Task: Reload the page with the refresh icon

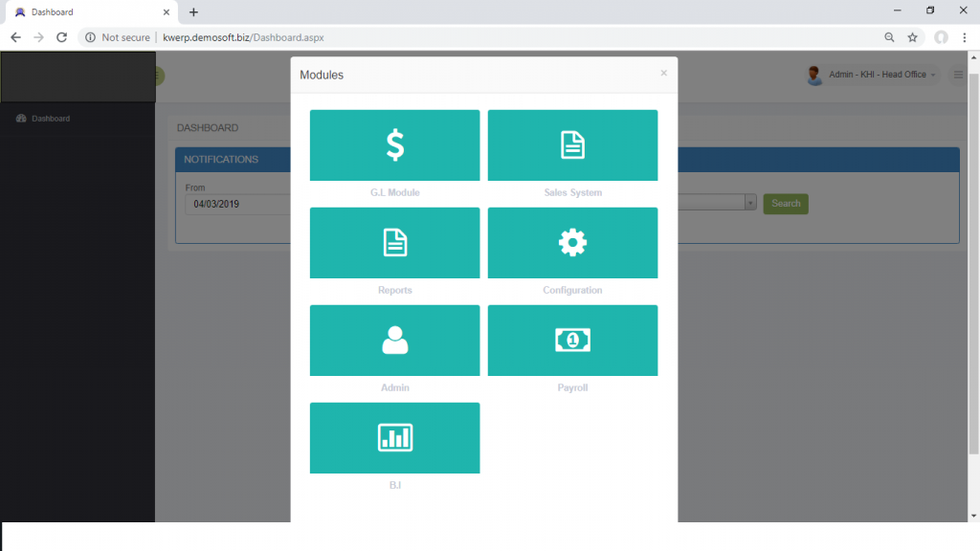Action: 61,37
